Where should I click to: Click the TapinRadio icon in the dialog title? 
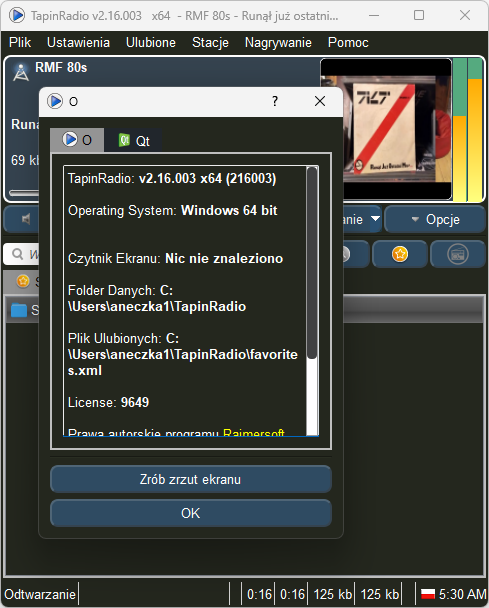point(55,101)
